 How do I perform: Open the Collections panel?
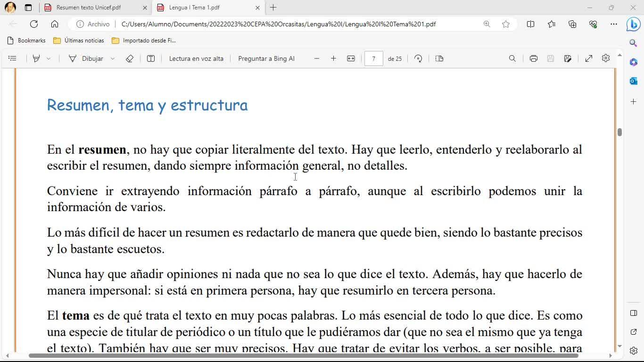(572, 24)
